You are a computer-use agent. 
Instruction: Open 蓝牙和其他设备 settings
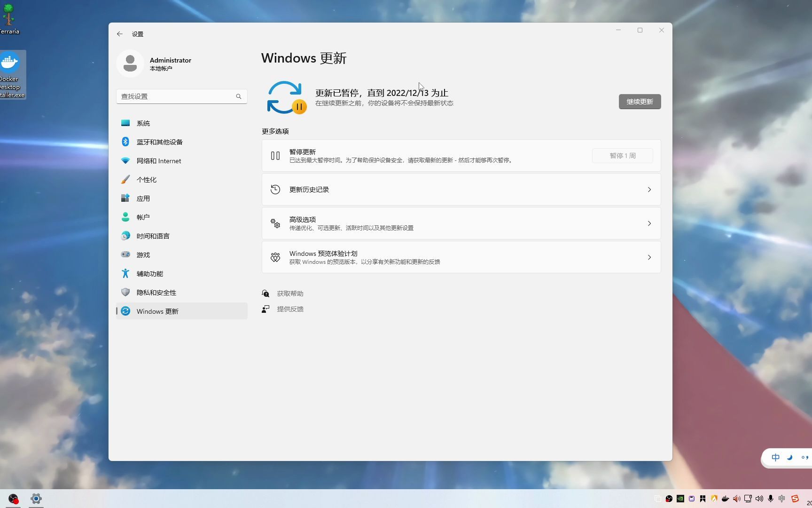[181, 142]
